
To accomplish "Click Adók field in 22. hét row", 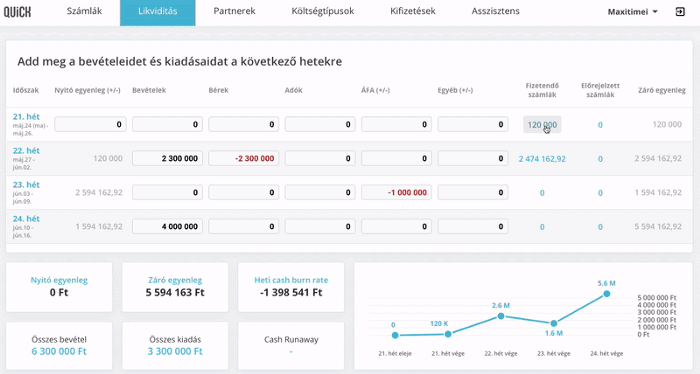I will 320,158.
